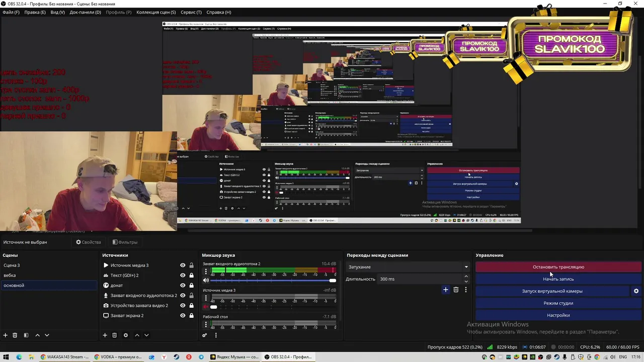Open the options dots for the Источник медиа 3 mixer channel
This screenshot has height=362, width=644.
click(x=206, y=298)
